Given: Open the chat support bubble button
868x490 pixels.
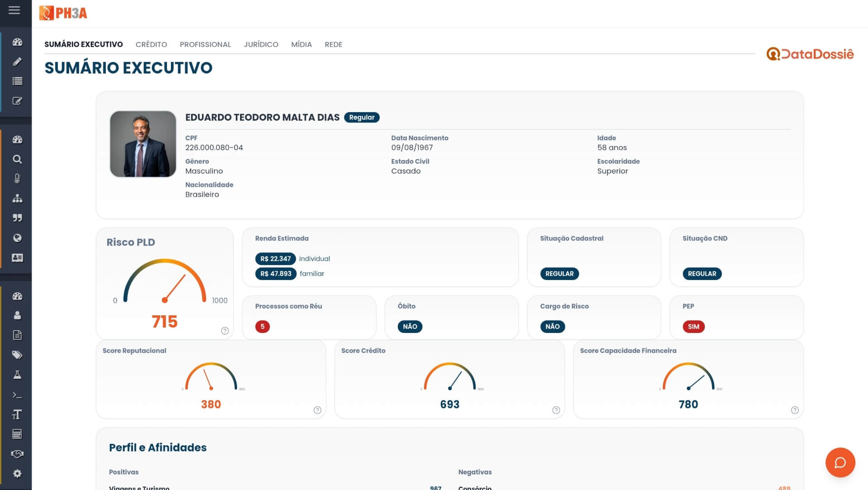Looking at the screenshot, I should 840,462.
